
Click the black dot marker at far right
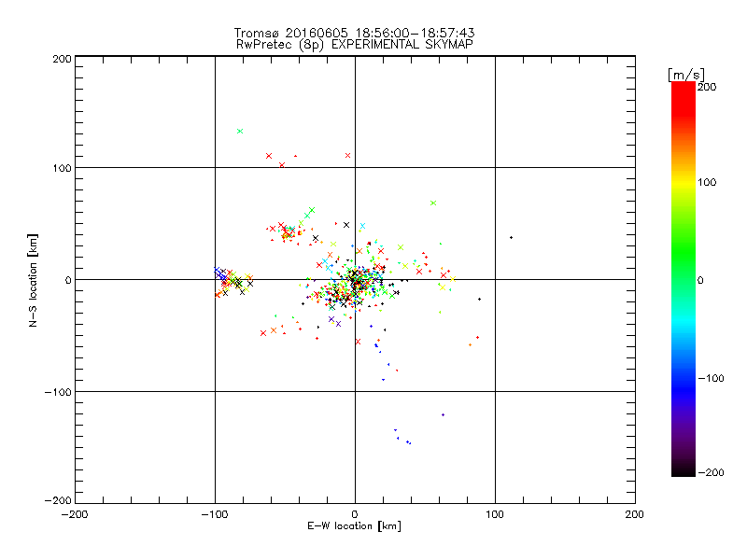pyautogui.click(x=511, y=237)
